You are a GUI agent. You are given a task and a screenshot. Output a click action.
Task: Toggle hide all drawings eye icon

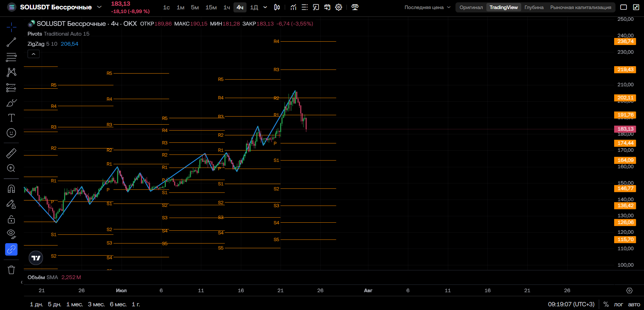[x=11, y=234]
